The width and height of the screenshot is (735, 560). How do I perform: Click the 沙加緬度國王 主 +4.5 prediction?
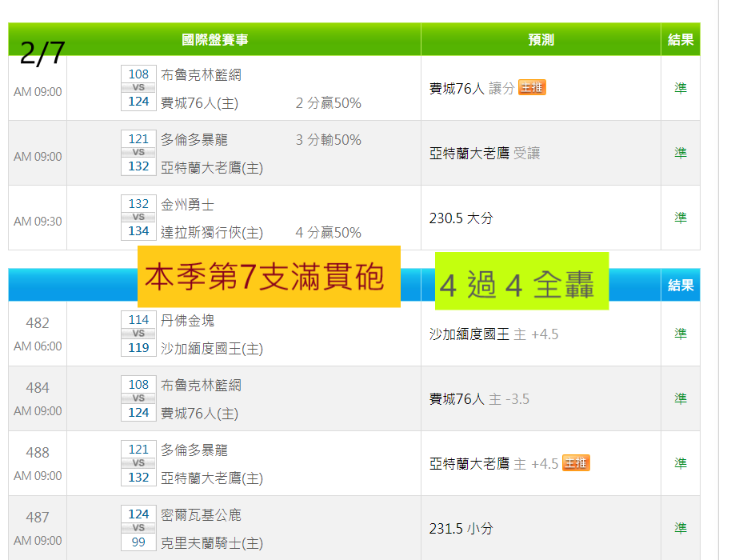494,334
